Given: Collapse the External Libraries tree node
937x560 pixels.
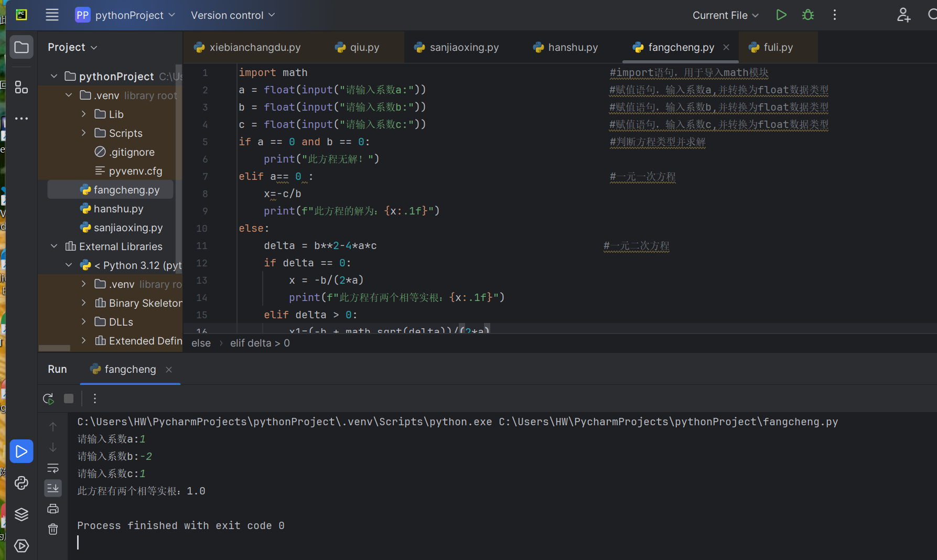Looking at the screenshot, I should coord(53,246).
